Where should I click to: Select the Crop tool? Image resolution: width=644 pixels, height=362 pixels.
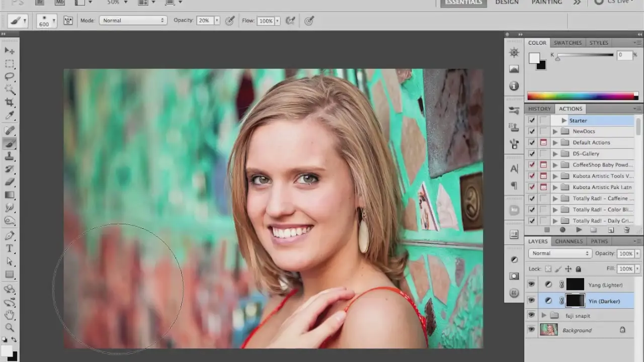10,103
